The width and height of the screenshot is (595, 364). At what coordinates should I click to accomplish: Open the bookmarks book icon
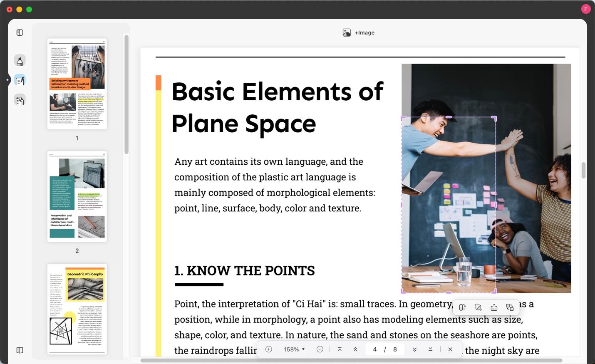click(x=20, y=350)
